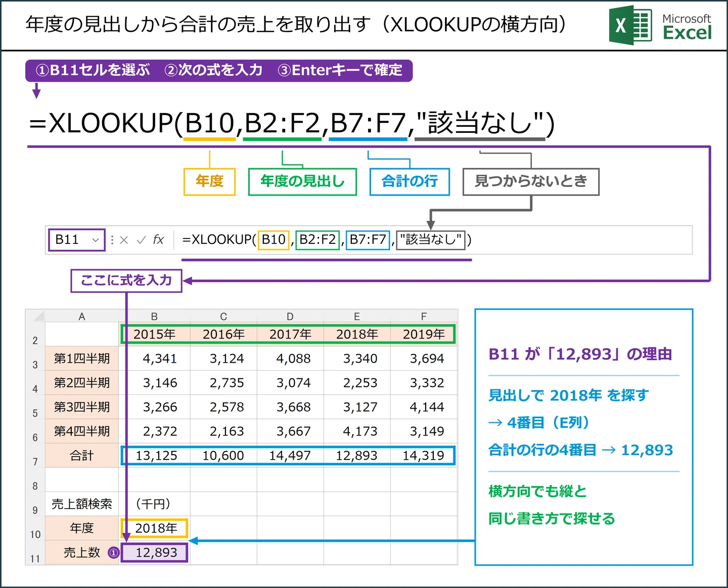
Task: Select column B header
Action: [155, 316]
